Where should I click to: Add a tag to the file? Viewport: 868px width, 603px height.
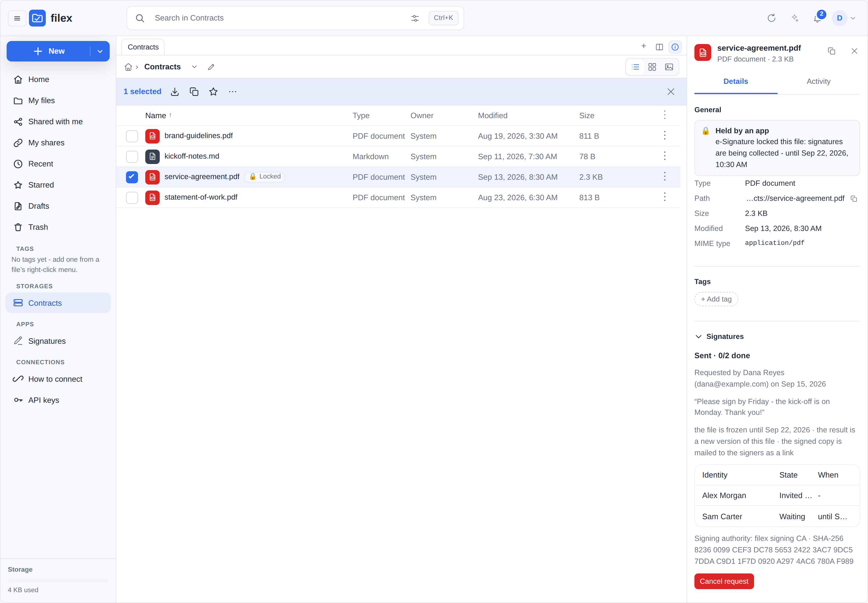(x=716, y=299)
